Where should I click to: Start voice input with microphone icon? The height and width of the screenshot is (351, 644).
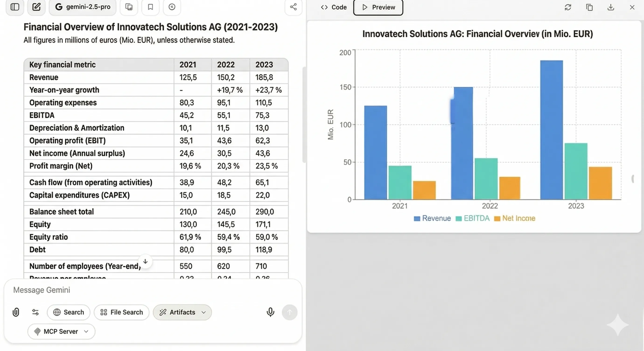(x=270, y=312)
